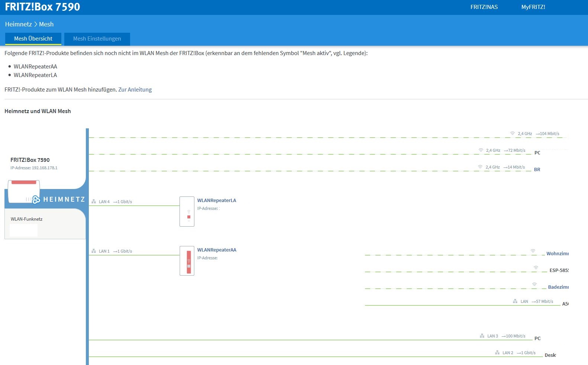
Task: Click the IP-Adresse 192.168.178.1 text
Action: [34, 168]
